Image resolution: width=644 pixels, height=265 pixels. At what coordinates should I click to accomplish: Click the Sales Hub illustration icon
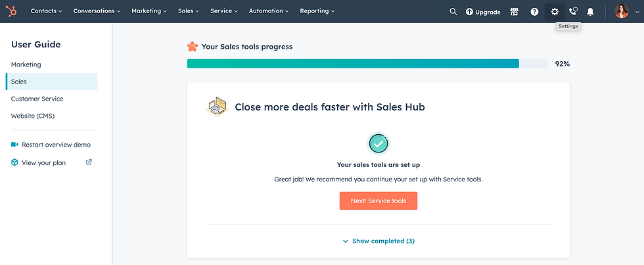[217, 107]
